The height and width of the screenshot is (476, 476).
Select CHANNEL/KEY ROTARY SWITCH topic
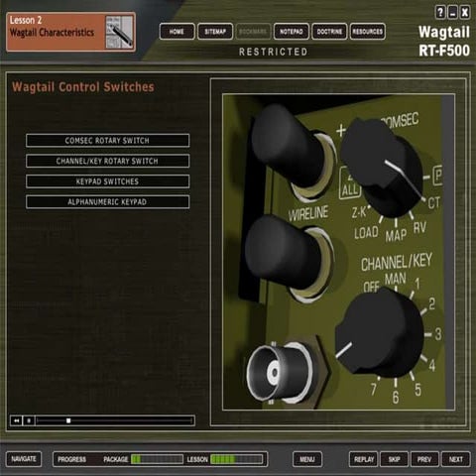108,161
